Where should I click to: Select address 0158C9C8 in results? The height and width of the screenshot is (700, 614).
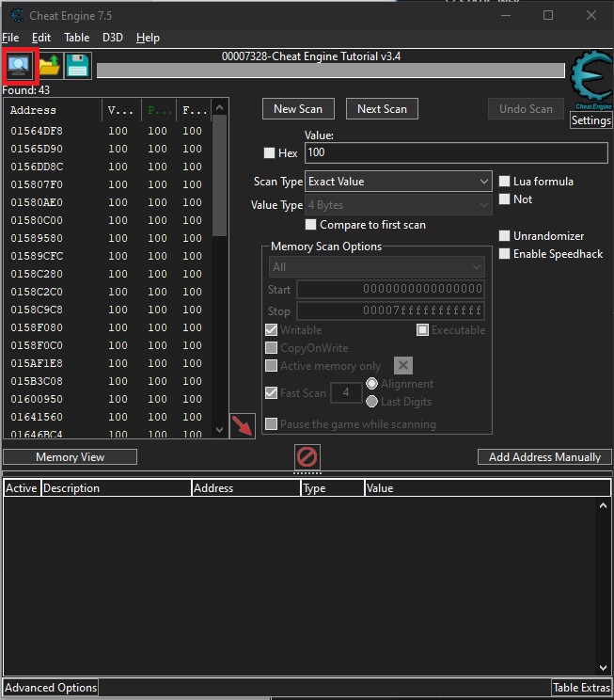[37, 310]
